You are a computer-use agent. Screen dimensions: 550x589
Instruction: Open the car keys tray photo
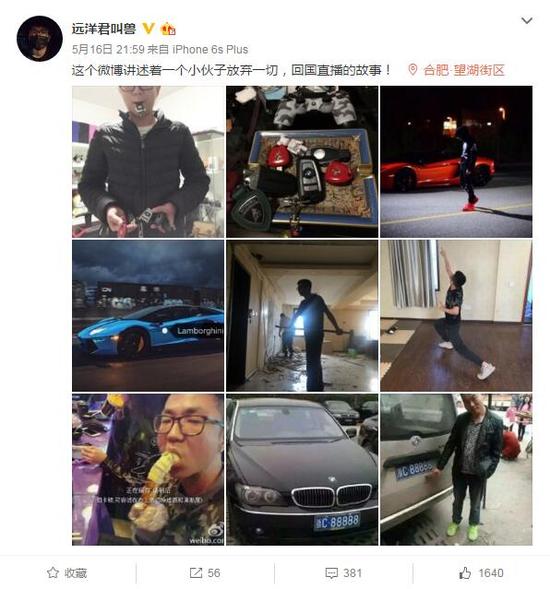tap(302, 162)
